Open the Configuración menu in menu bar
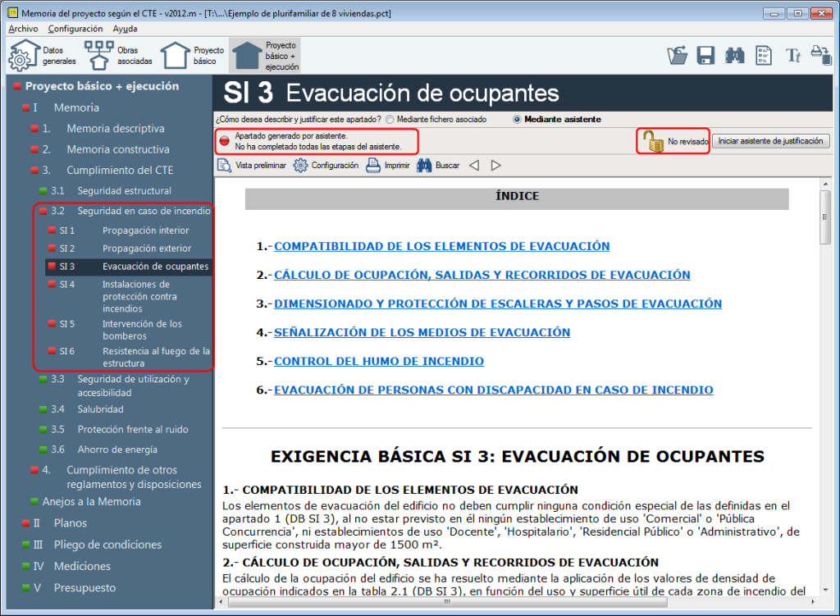840x616 pixels. [75, 29]
